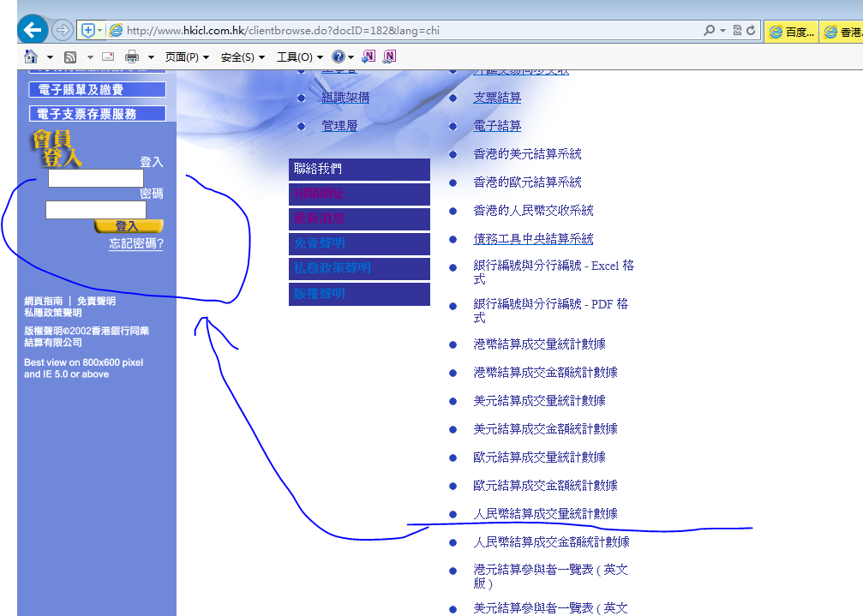Select the blue 私穩政策聲明 menu bar
Image resolution: width=863 pixels, height=616 pixels.
pos(359,269)
